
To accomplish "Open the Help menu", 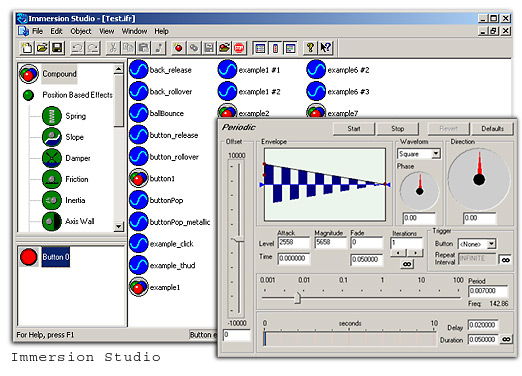I will click(x=161, y=31).
